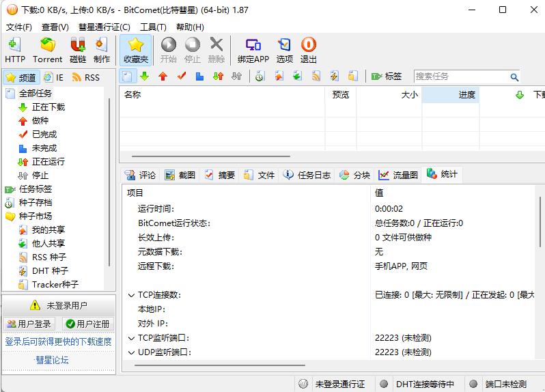The height and width of the screenshot is (392, 545).
Task: Click the 开始 start button
Action: pyautogui.click(x=169, y=50)
